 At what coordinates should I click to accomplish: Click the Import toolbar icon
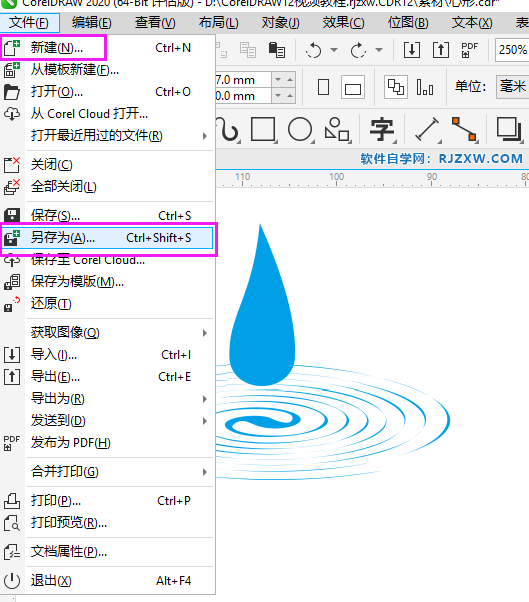coord(412,50)
